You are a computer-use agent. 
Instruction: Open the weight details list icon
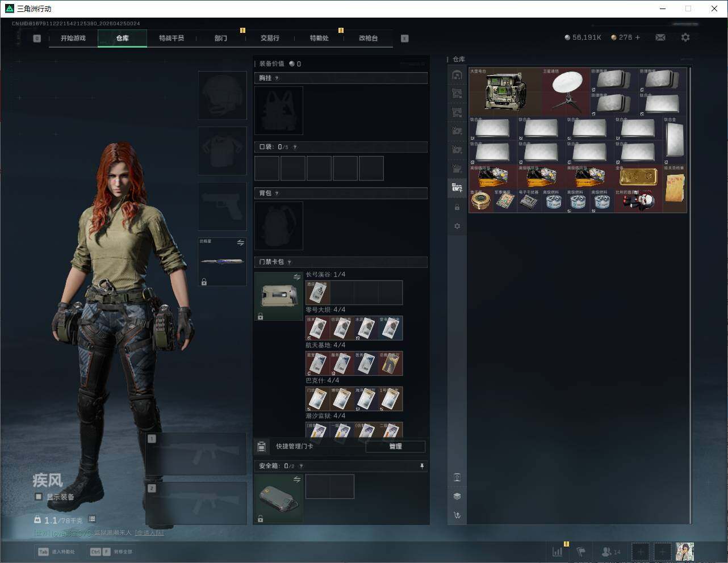click(x=92, y=519)
